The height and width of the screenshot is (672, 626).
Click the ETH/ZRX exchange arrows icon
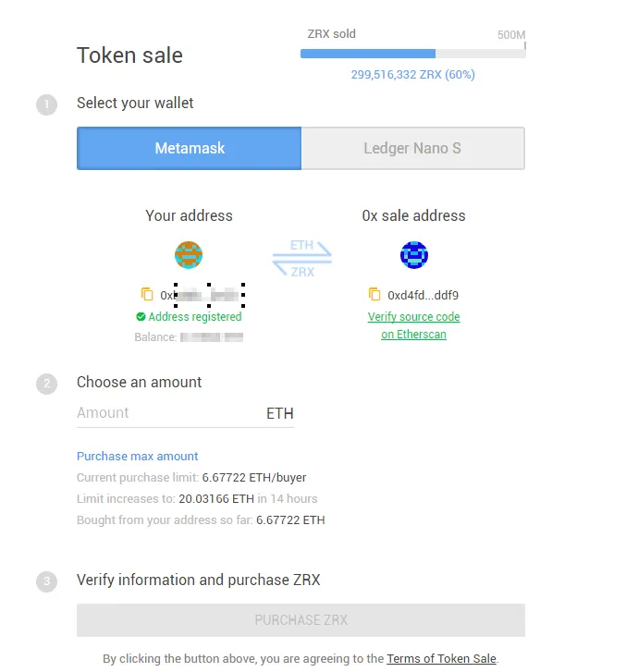301,259
